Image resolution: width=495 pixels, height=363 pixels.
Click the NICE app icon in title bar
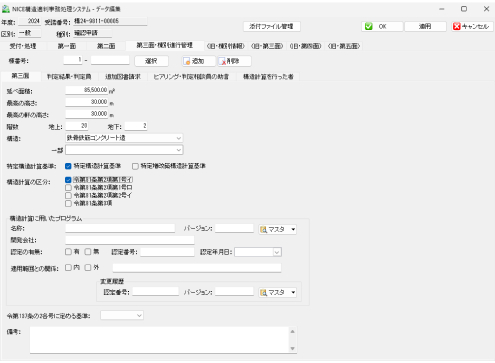point(6,9)
